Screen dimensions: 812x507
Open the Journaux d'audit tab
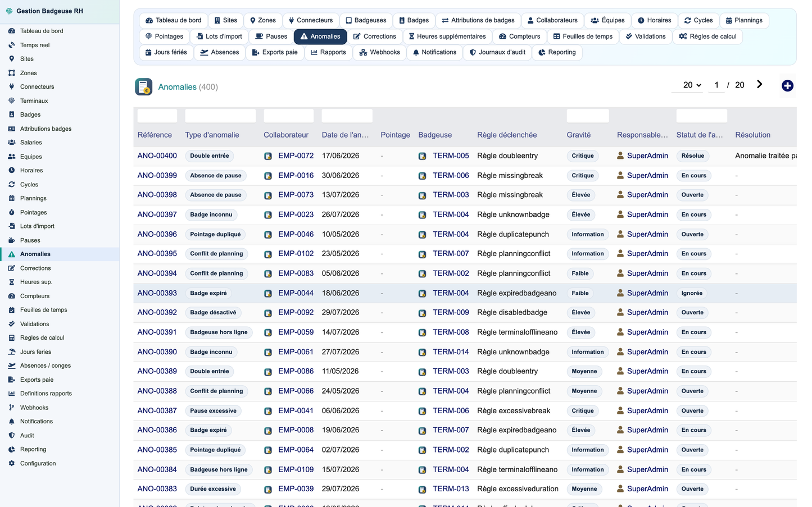[497, 52]
